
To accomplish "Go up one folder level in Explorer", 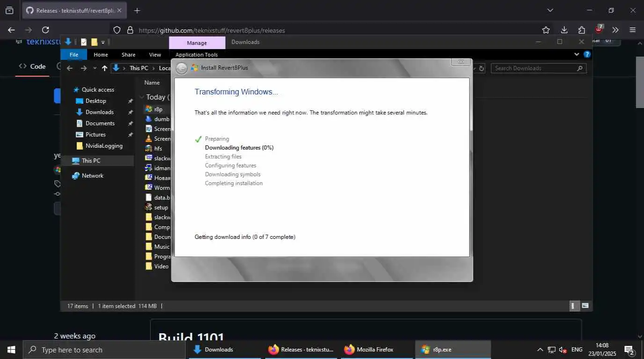I will pos(104,68).
